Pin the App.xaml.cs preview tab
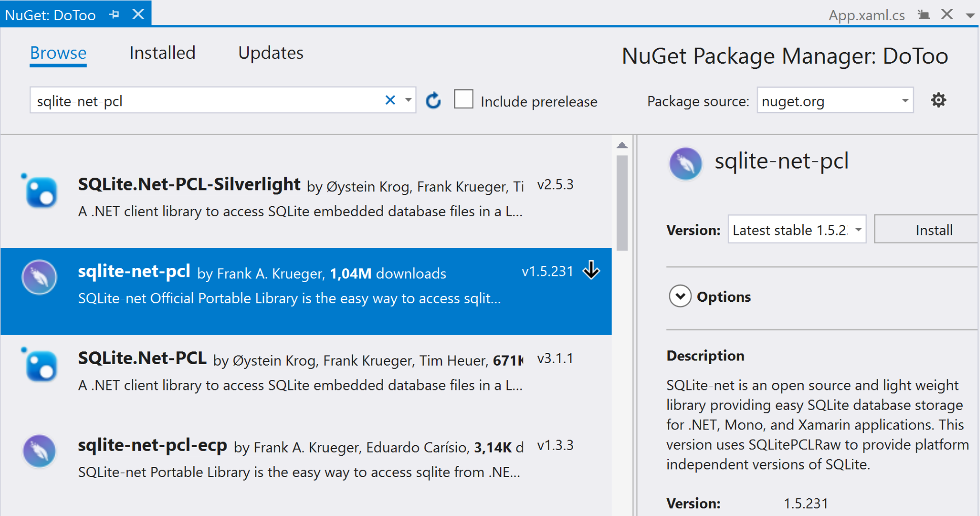 924,15
